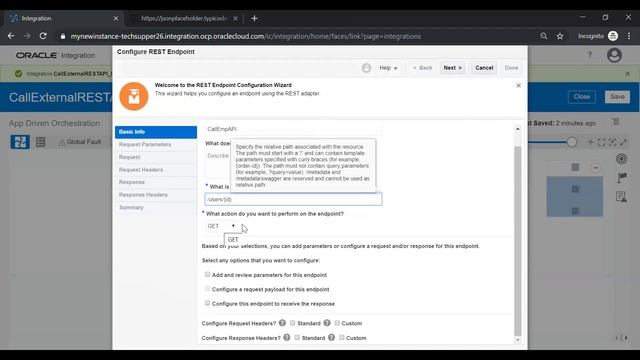Screen dimensions: 640x360
Task: Click help icon beside Configure Response Headers label
Action: [287, 338]
